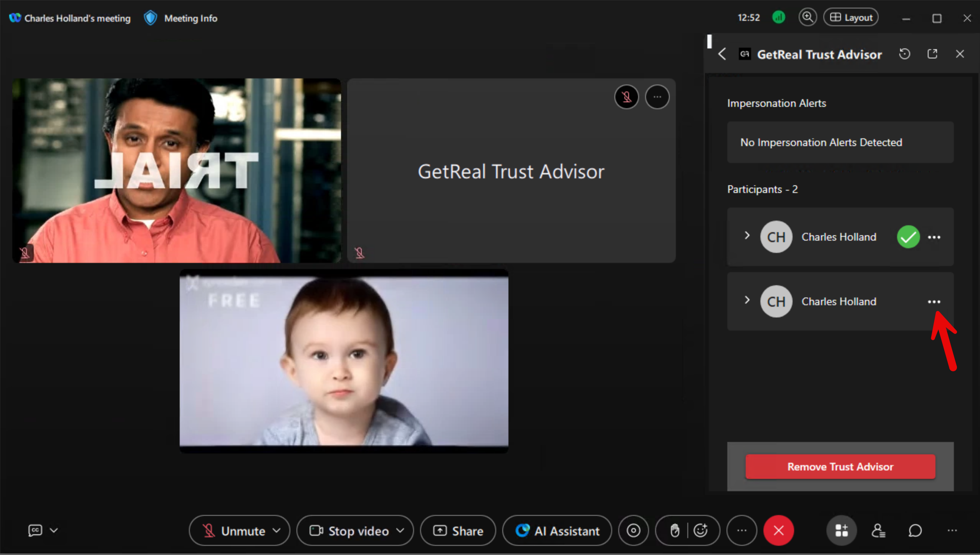Expand first Charles Holland participant entry

(747, 236)
